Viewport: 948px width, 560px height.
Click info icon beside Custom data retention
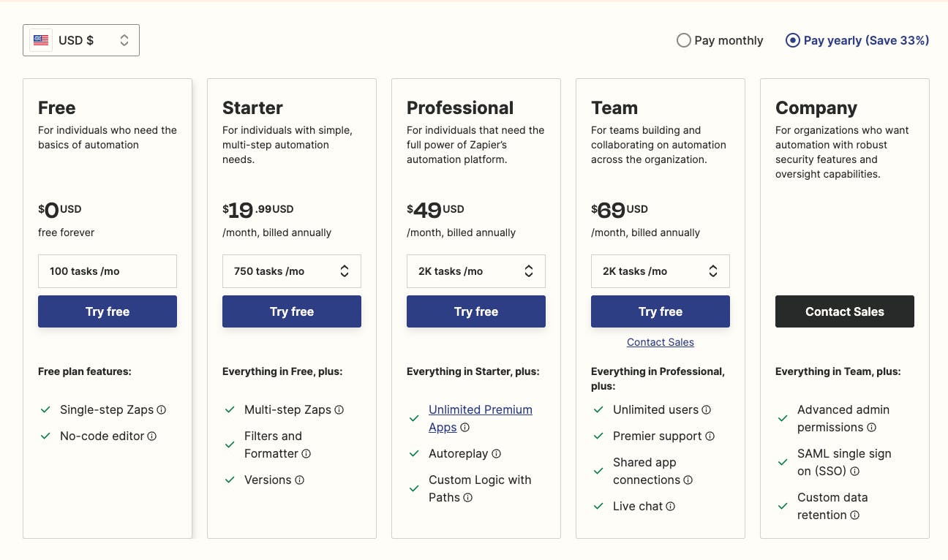854,515
